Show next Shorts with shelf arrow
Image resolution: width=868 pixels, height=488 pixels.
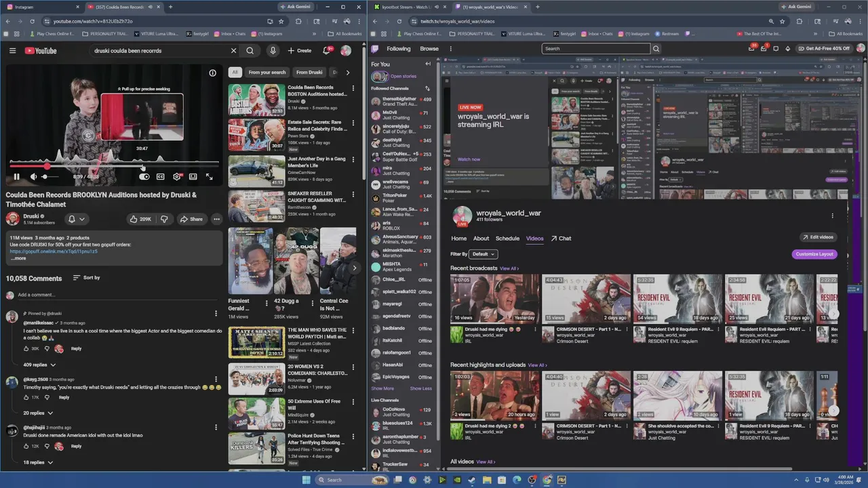click(x=354, y=268)
